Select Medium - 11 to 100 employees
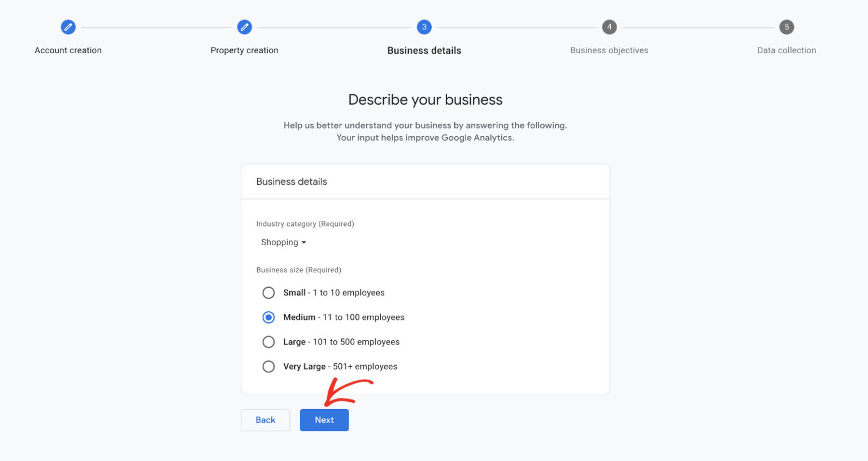 (268, 317)
